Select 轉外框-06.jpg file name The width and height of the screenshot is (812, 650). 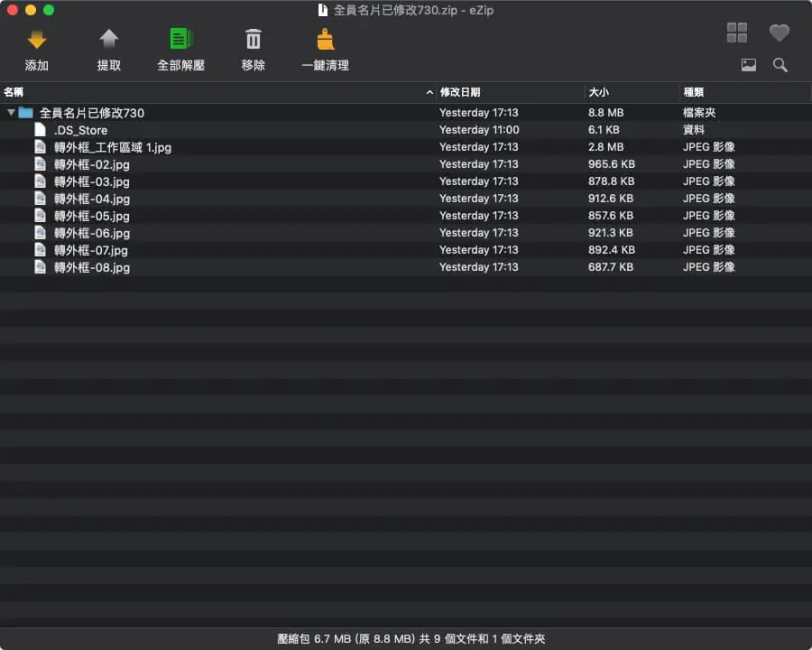pyautogui.click(x=92, y=233)
